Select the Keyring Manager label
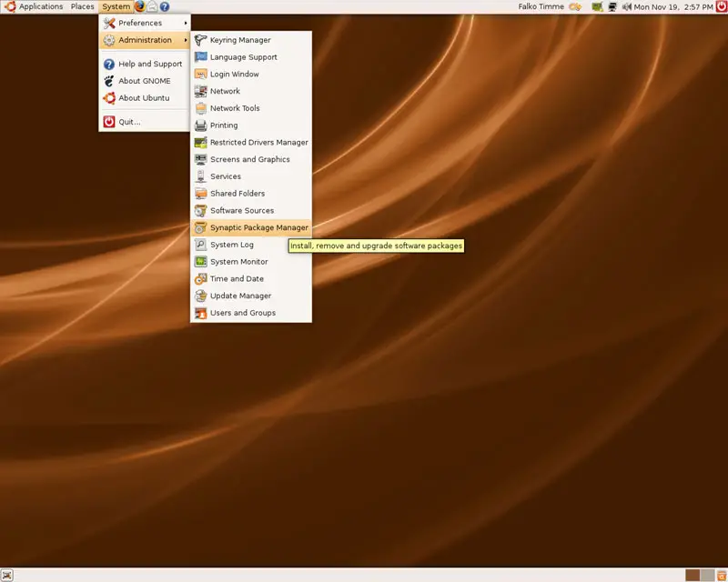This screenshot has height=582, width=728. tap(240, 40)
